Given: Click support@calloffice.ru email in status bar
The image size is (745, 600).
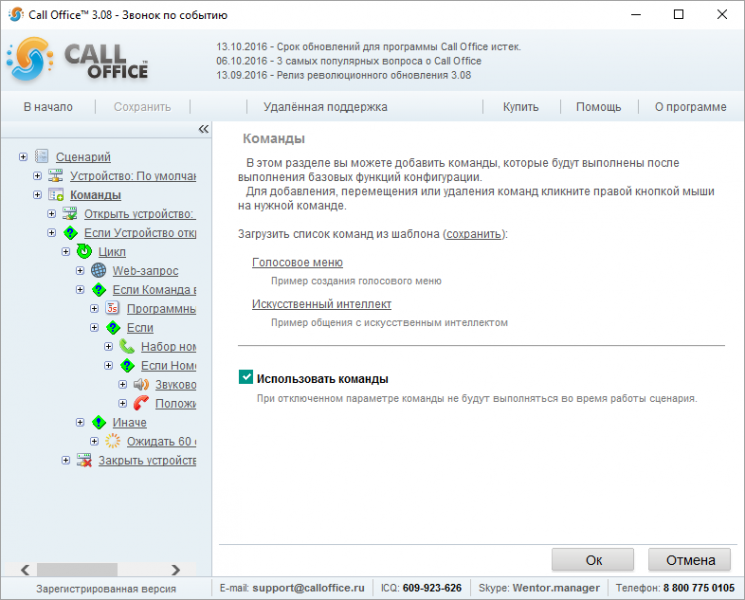Looking at the screenshot, I should (308, 588).
